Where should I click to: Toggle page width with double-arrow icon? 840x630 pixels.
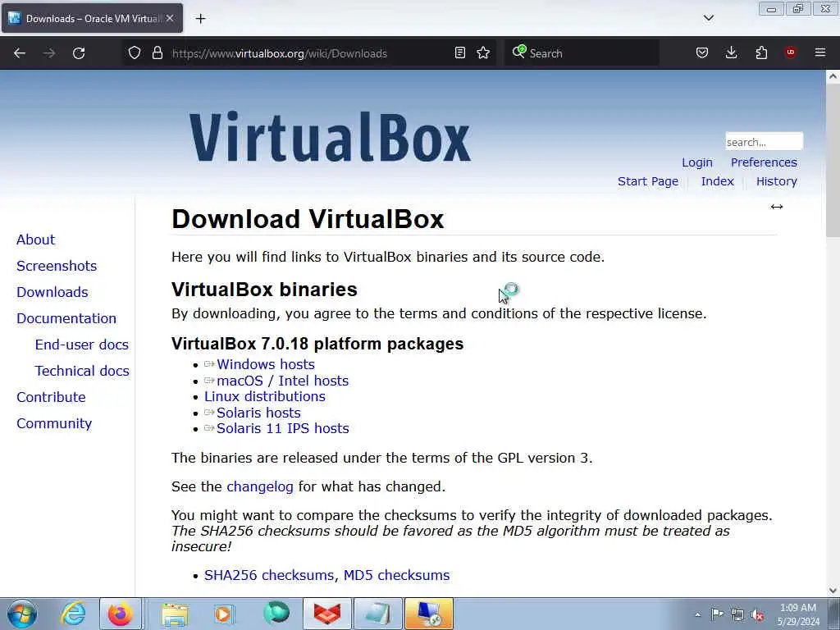[x=777, y=207]
